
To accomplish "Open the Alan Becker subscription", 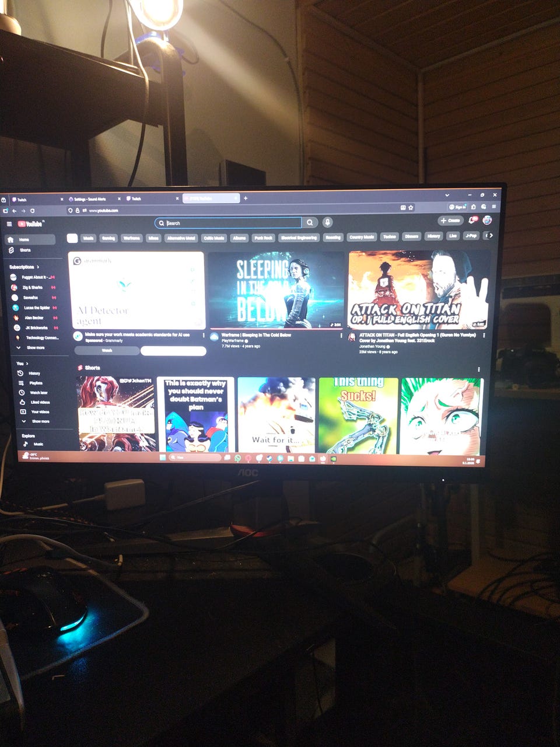I will (x=34, y=318).
